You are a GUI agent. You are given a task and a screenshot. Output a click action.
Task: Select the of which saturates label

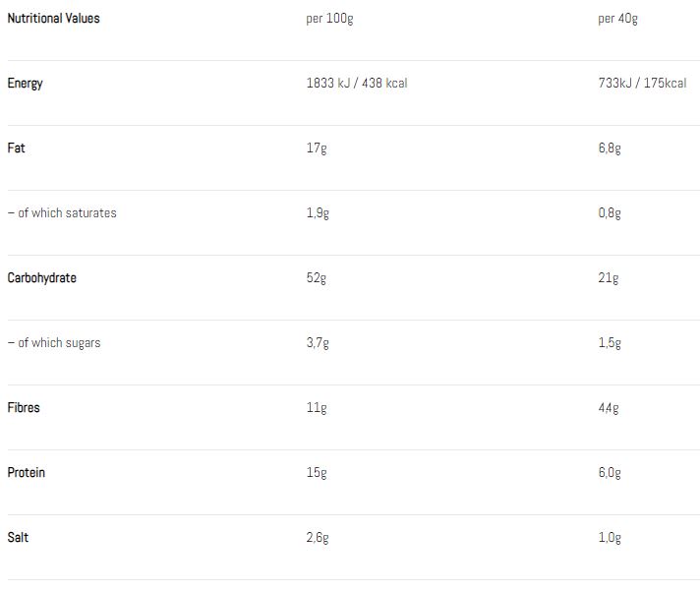coord(62,213)
